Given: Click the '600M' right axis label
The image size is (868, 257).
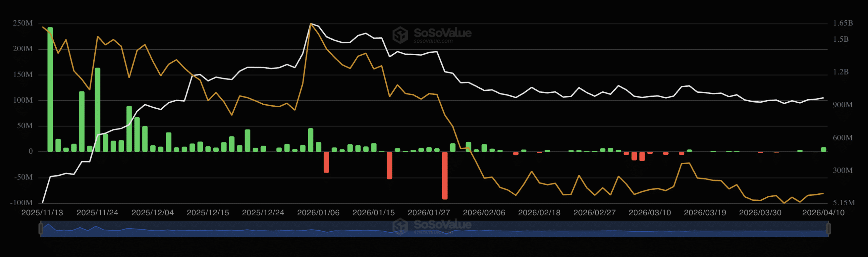Looking at the screenshot, I should [x=843, y=138].
